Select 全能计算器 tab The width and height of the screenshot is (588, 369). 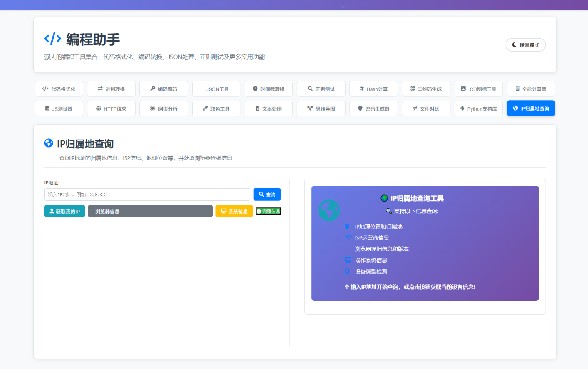tap(531, 89)
